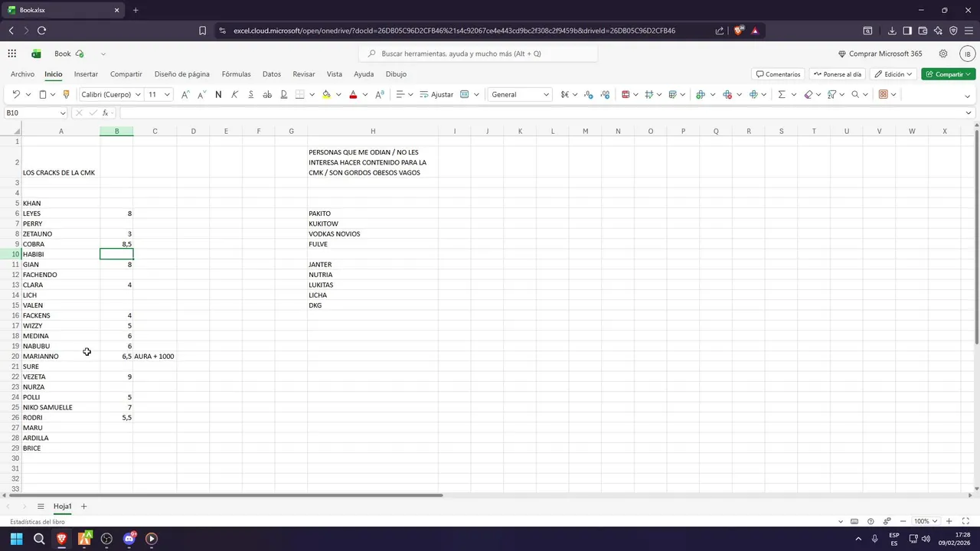
Task: Expand fill color options arrow
Action: pos(338,94)
